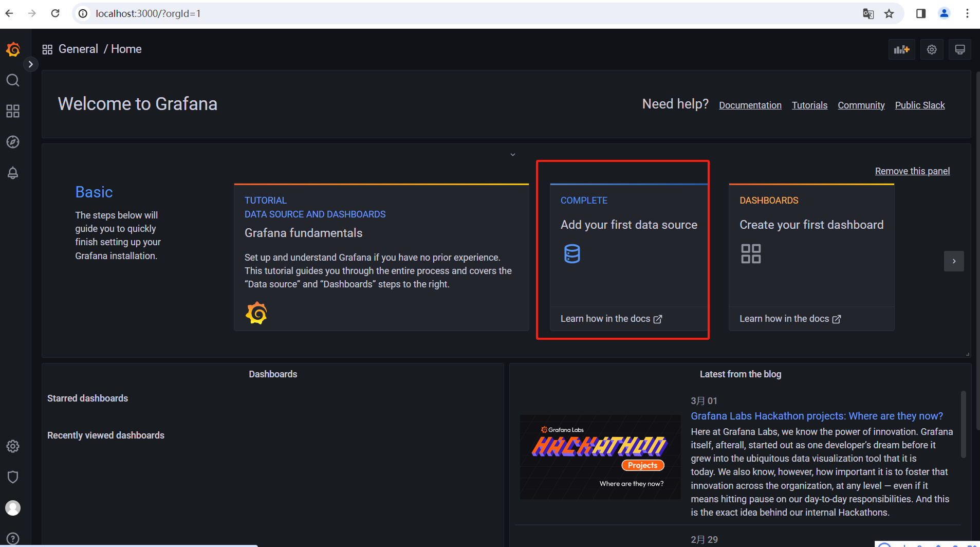Click the database icon in data source card

[x=572, y=253]
